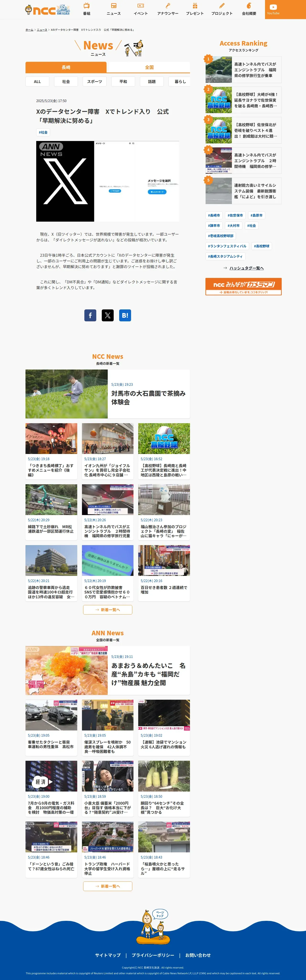Open the X logo article image
The width and height of the screenshot is (306, 980).
coord(107,181)
